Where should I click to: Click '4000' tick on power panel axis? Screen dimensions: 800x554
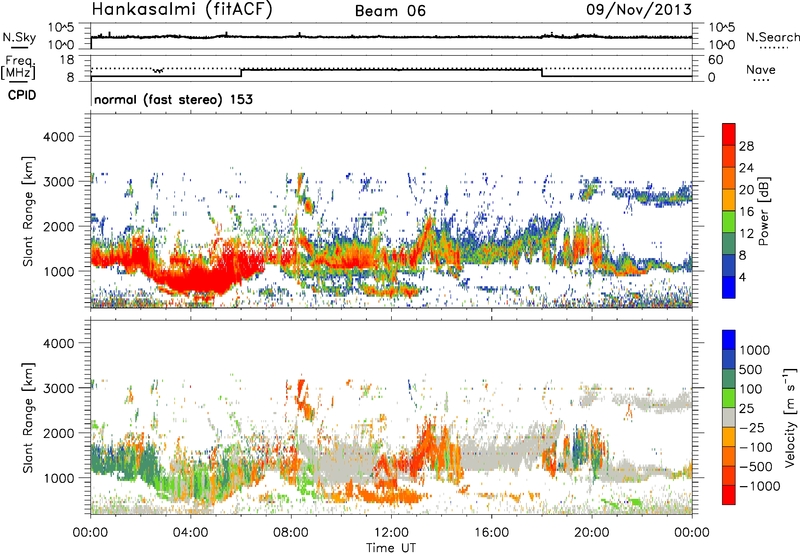coord(58,137)
